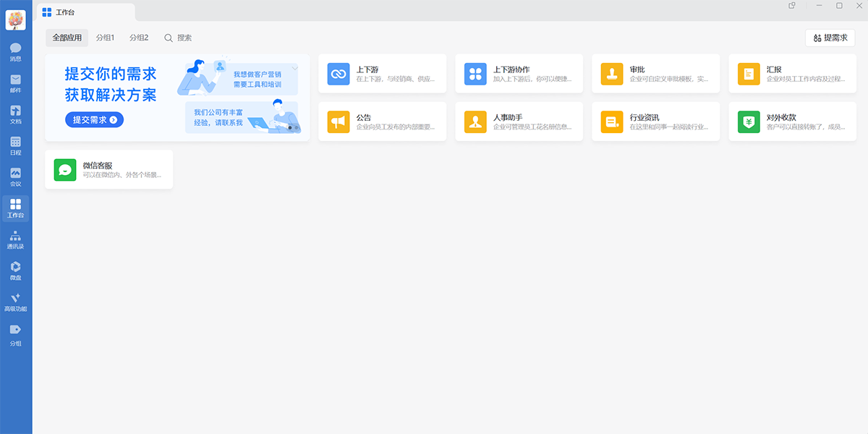868x434 pixels.
Task: Open the 公告 announcement app
Action: 382,122
